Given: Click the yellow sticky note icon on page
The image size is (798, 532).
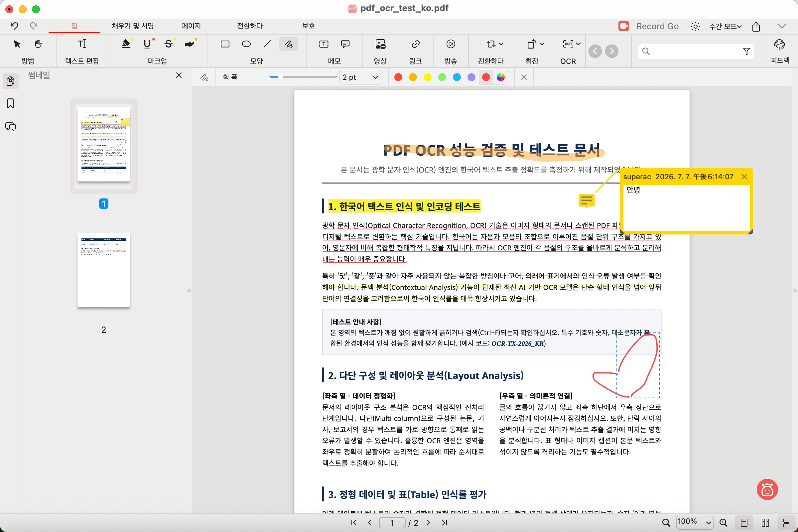Looking at the screenshot, I should pos(587,200).
